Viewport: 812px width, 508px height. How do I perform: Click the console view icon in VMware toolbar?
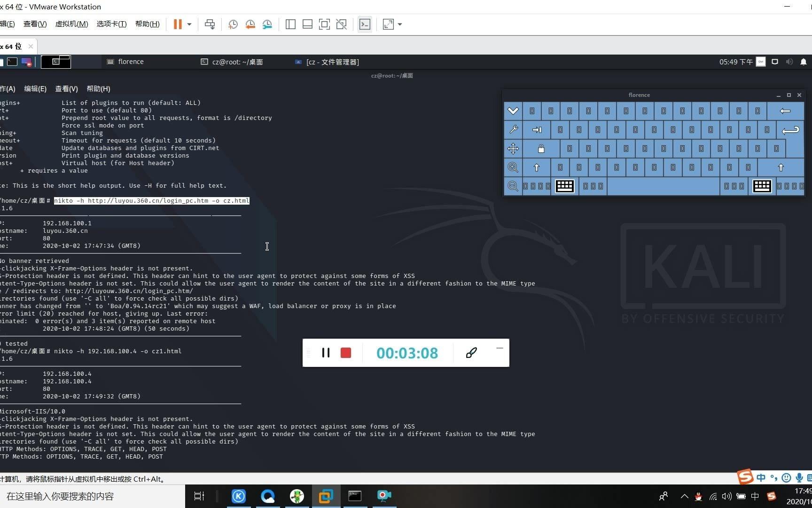(x=365, y=24)
